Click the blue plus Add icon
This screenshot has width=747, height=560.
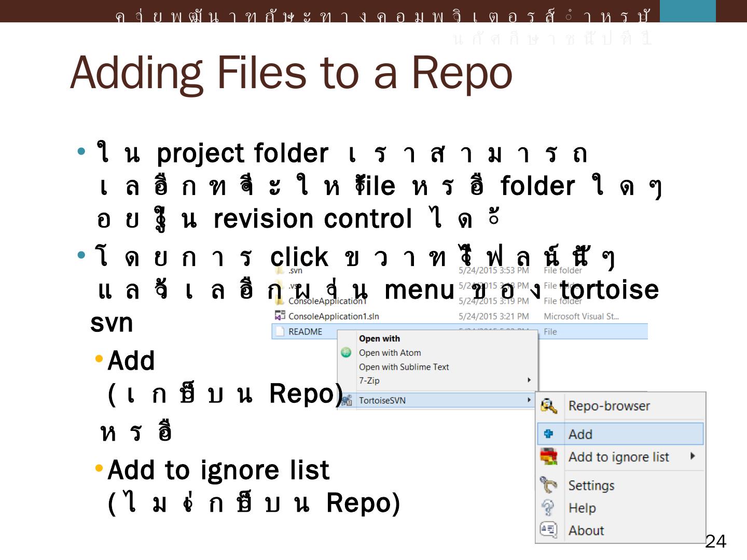[548, 434]
